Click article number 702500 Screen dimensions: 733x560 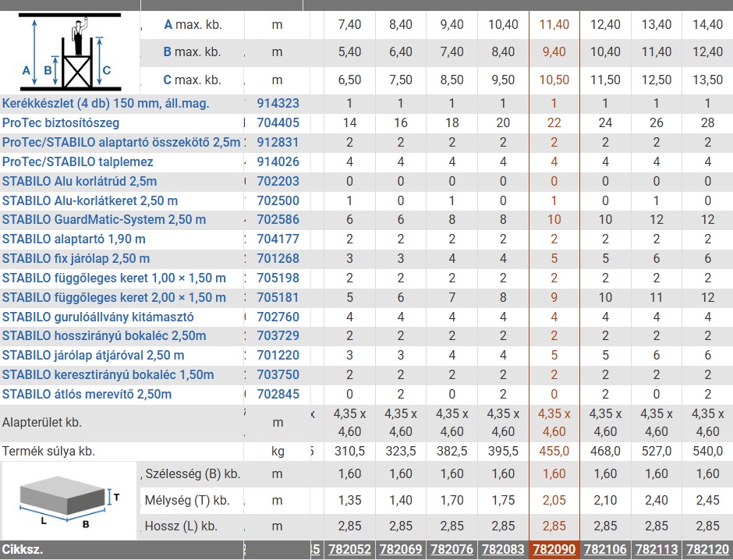point(278,201)
